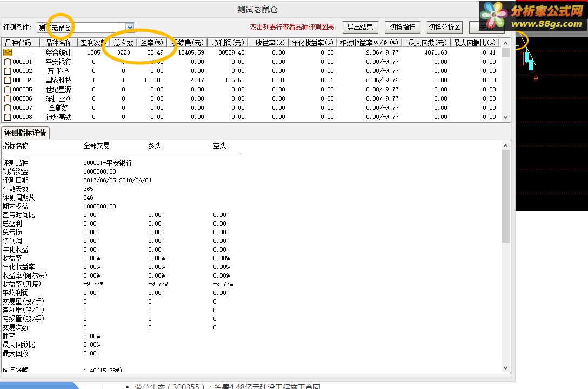Click the page icon beside 000007
The image size is (588, 389).
(8, 108)
